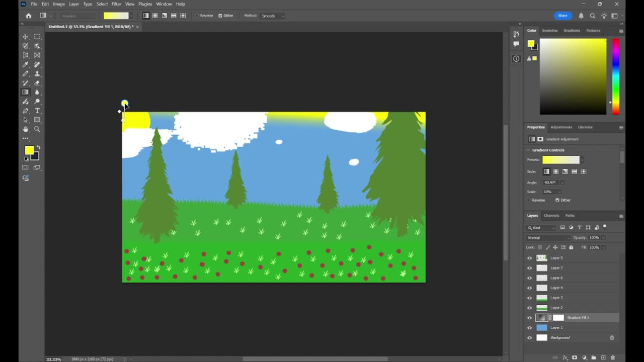
Task: Close the Untitled-1 document tab
Action: pos(137,27)
